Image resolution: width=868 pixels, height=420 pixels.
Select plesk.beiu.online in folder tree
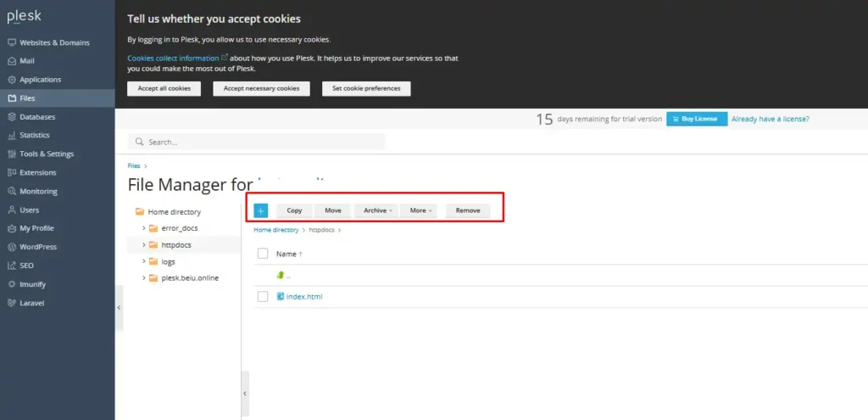tap(190, 277)
